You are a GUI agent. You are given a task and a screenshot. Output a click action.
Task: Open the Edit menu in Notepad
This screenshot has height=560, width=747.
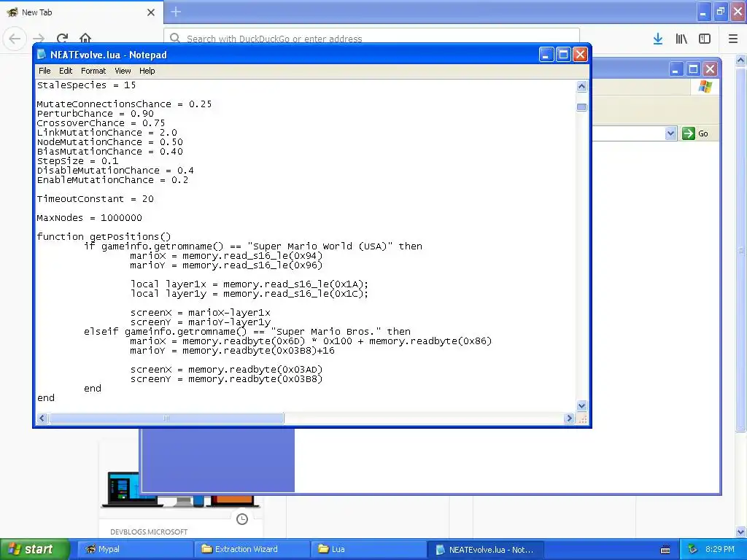(65, 71)
